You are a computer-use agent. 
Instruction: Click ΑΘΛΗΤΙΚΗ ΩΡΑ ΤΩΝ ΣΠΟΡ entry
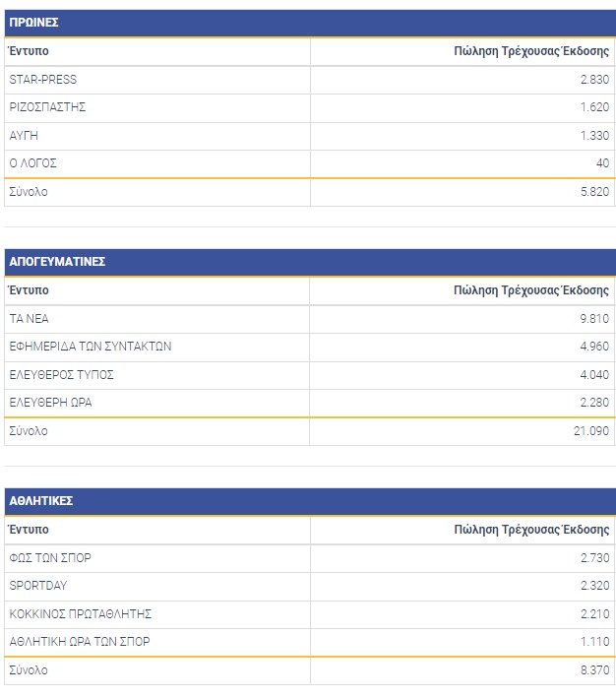(80, 642)
